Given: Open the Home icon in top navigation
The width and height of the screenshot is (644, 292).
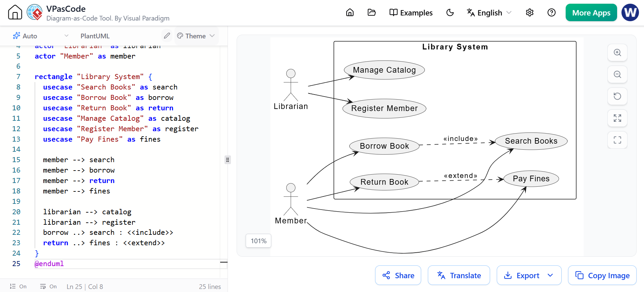Looking at the screenshot, I should (x=350, y=12).
